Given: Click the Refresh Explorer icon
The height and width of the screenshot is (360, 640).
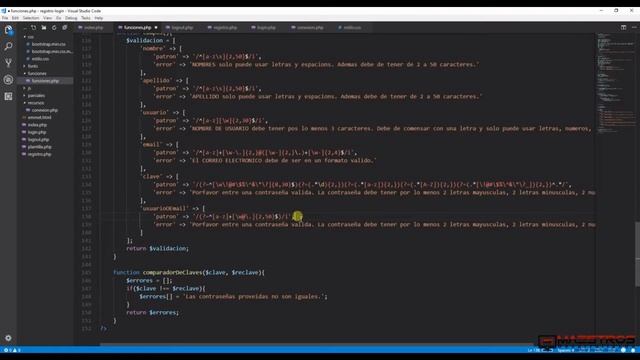Looking at the screenshot, I should point(54,28).
